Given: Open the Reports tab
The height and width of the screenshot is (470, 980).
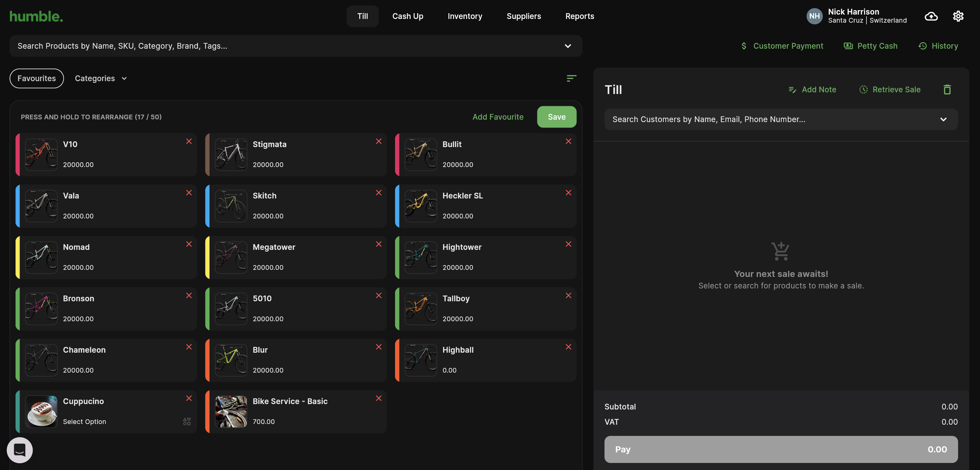Looking at the screenshot, I should click(580, 16).
